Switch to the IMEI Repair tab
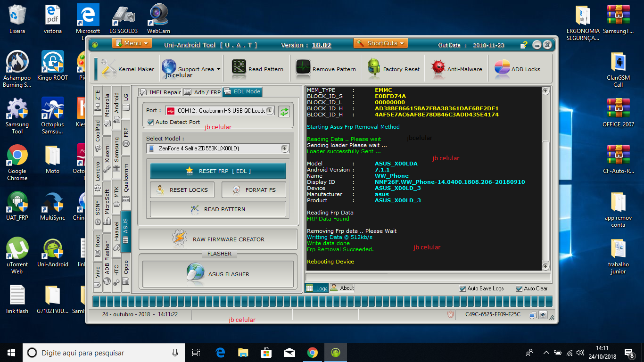The height and width of the screenshot is (362, 644). (x=160, y=92)
